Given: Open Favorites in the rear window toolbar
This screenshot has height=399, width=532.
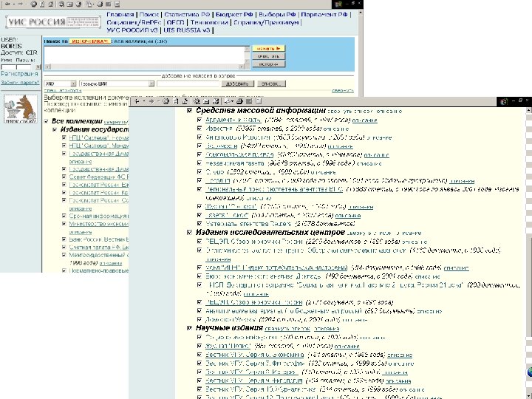Looking at the screenshot, I should pyautogui.click(x=69, y=4).
